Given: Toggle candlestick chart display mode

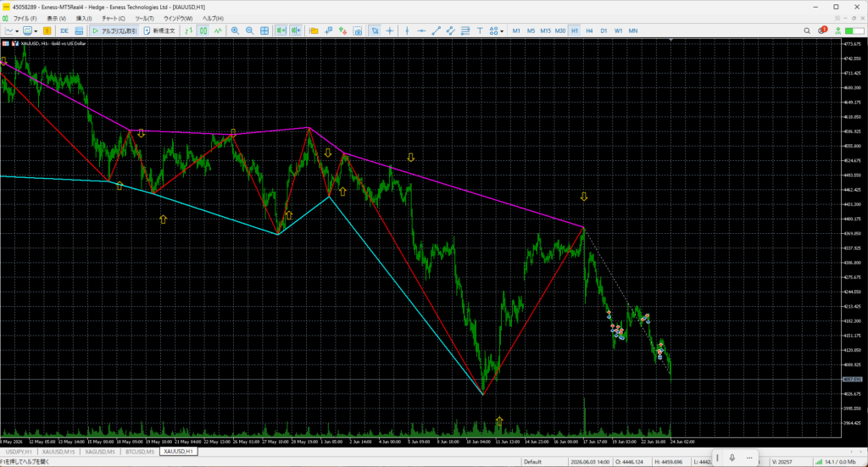Looking at the screenshot, I should point(203,31).
